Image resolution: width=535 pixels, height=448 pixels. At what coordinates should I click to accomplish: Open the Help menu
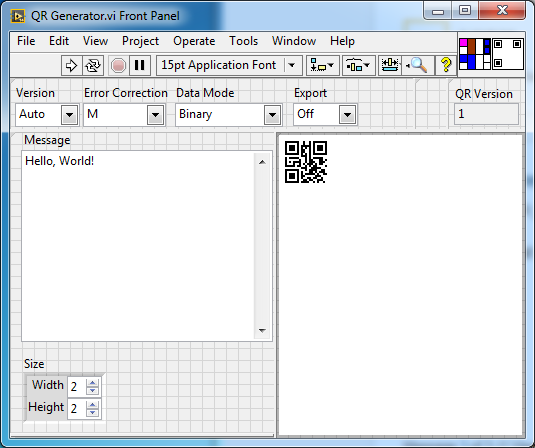(x=342, y=41)
